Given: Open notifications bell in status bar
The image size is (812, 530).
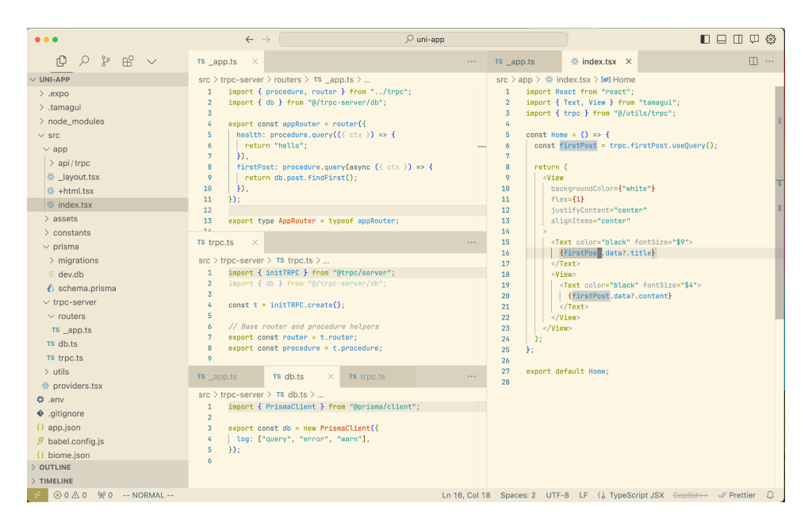Looking at the screenshot, I should (x=770, y=495).
